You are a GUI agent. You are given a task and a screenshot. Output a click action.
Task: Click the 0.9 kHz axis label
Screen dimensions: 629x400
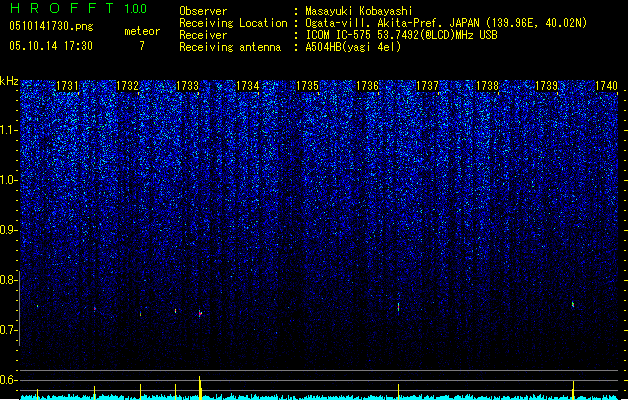point(9,230)
